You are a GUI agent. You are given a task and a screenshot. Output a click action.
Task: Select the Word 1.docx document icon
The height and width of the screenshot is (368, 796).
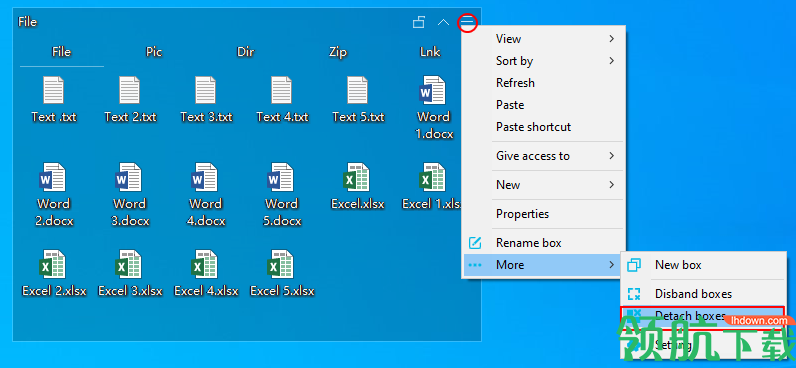[433, 90]
